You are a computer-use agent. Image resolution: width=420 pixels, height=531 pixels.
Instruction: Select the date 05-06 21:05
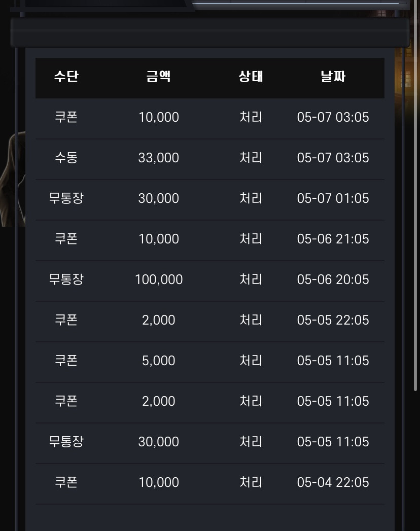pyautogui.click(x=333, y=239)
